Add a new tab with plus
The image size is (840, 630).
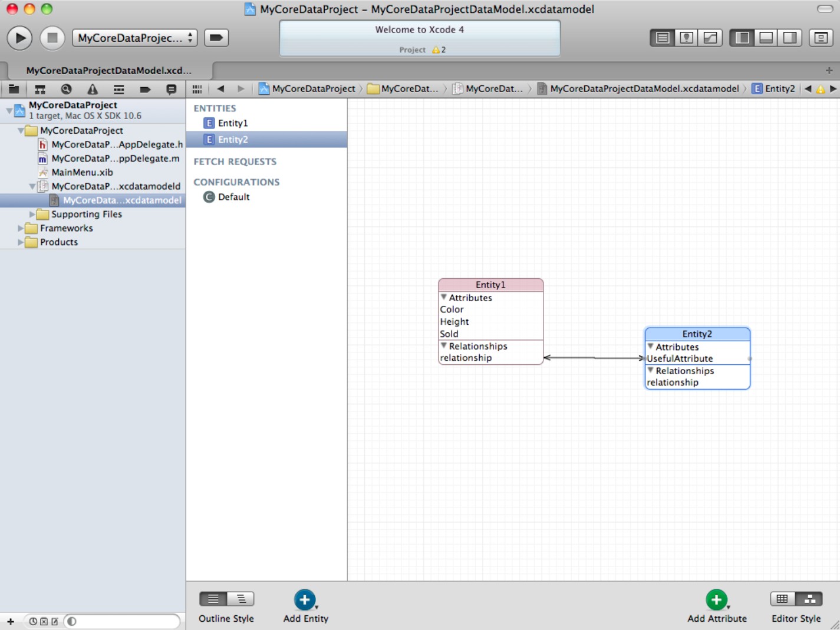(829, 70)
